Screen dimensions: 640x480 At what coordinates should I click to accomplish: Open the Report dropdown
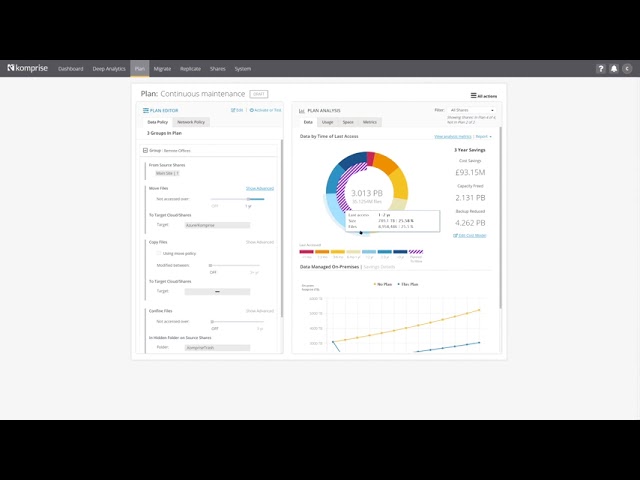pyautogui.click(x=484, y=136)
